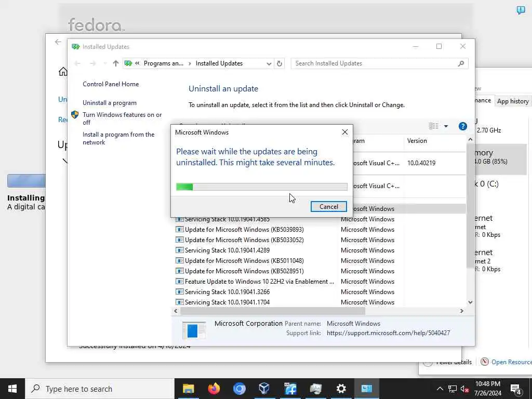Screen dimensions: 532x399
Task: Click the uninstall progress bar
Action: [x=262, y=187]
